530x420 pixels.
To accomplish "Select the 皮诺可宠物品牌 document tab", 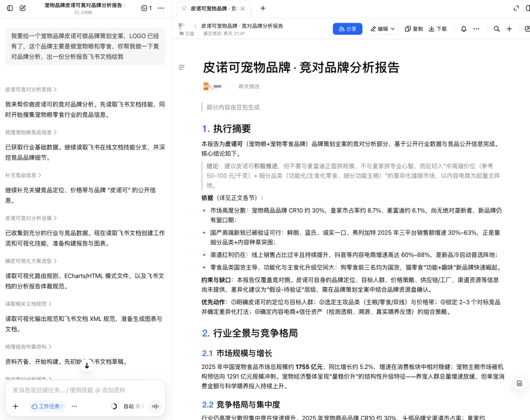I will click(x=213, y=8).
